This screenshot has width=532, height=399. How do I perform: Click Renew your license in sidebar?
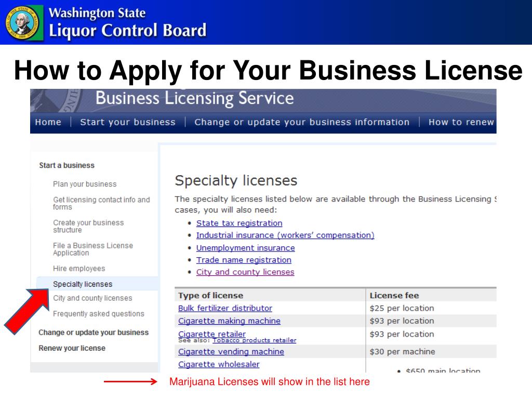point(72,348)
